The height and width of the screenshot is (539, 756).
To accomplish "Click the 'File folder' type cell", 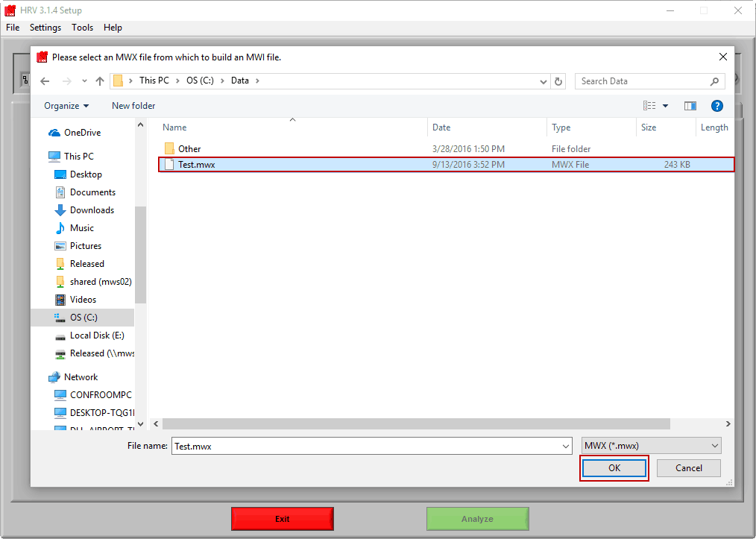I will pos(571,149).
